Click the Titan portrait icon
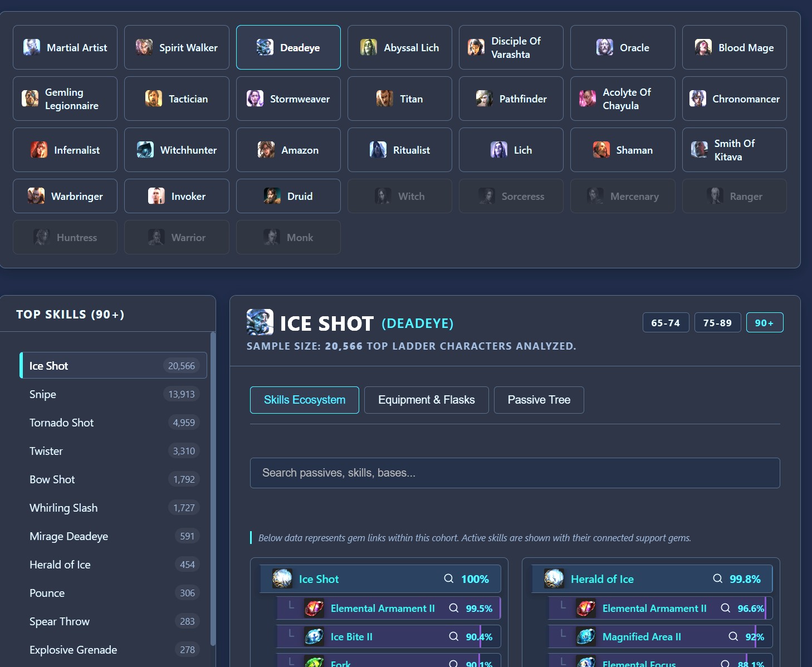This screenshot has height=667, width=812. point(385,99)
